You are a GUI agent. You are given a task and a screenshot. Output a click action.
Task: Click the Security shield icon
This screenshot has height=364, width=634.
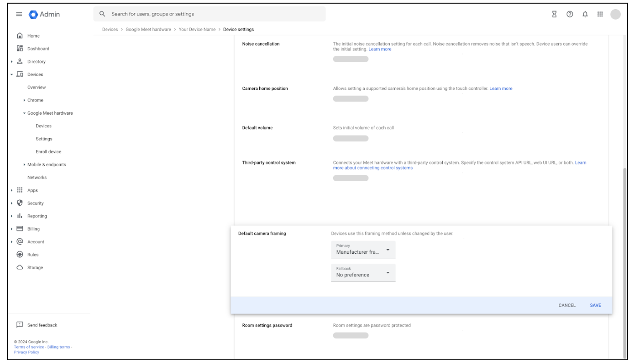tap(20, 203)
